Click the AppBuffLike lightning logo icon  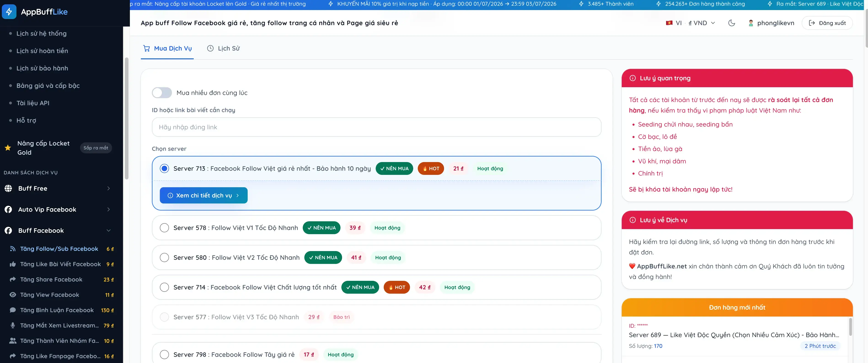pyautogui.click(x=9, y=12)
